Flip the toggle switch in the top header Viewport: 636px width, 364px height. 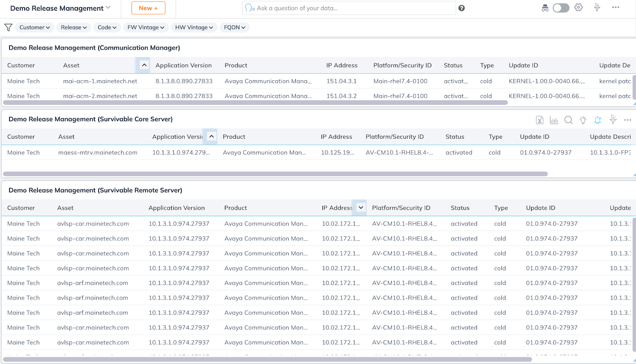point(560,7)
